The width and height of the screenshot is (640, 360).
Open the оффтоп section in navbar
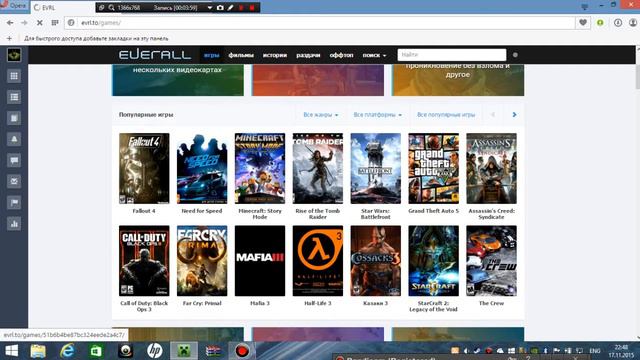(x=341, y=55)
